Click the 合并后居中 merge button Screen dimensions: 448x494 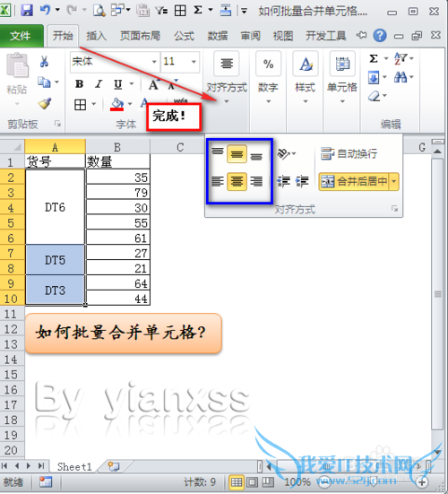click(354, 181)
